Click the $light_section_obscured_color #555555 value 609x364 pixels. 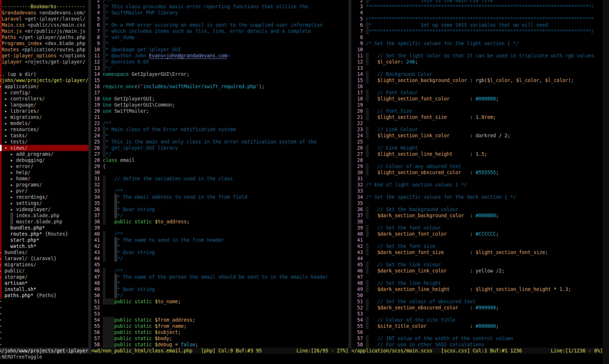click(x=487, y=173)
